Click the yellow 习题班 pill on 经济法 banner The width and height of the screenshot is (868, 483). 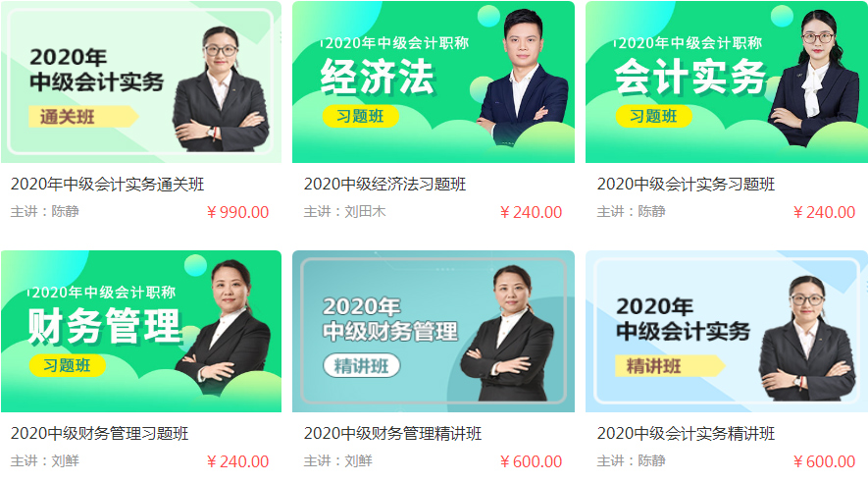pos(360,116)
